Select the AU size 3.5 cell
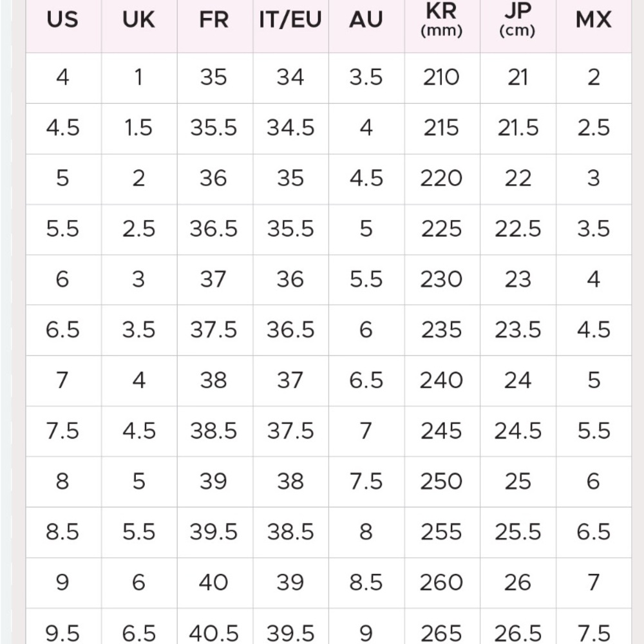644x644 pixels. click(x=366, y=78)
